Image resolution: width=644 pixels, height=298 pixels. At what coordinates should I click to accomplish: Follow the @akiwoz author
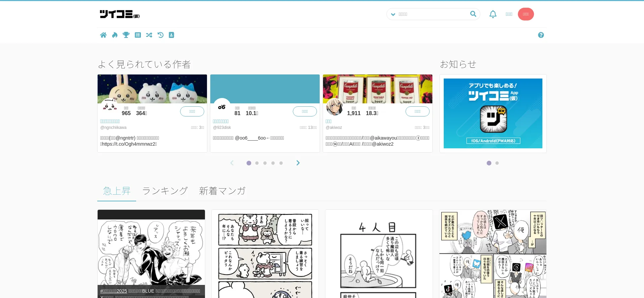click(418, 111)
